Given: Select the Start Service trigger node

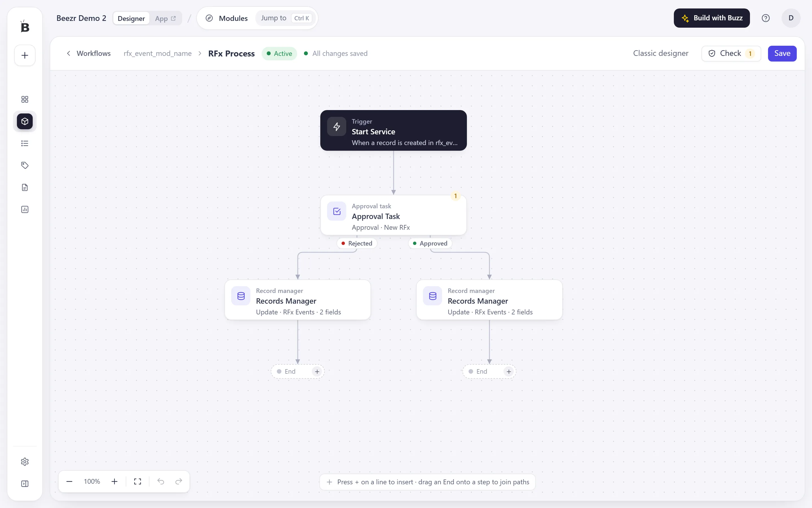Looking at the screenshot, I should (x=393, y=130).
